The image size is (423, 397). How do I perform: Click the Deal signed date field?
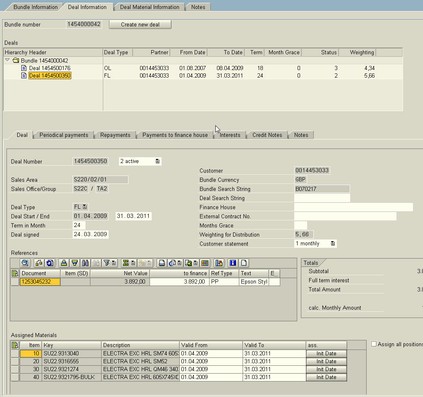[x=90, y=234]
